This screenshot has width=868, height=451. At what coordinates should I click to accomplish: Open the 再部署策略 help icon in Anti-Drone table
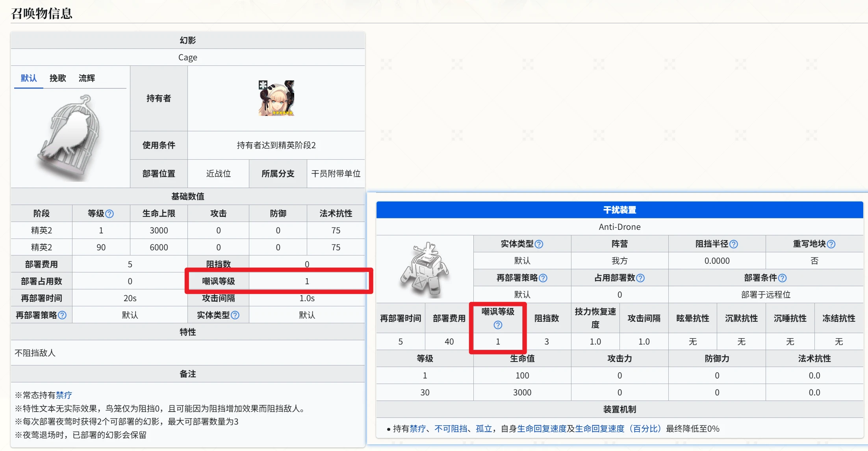pos(543,278)
